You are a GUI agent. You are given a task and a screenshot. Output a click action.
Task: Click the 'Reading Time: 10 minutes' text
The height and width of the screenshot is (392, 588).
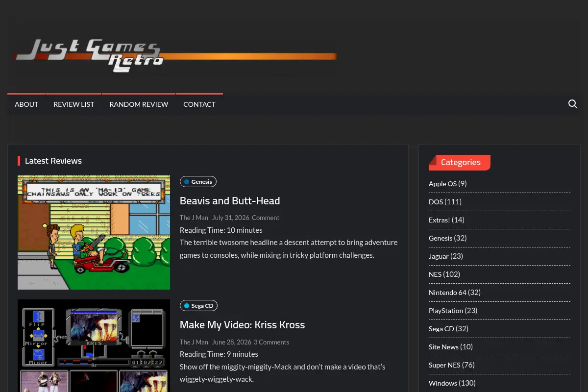click(221, 230)
